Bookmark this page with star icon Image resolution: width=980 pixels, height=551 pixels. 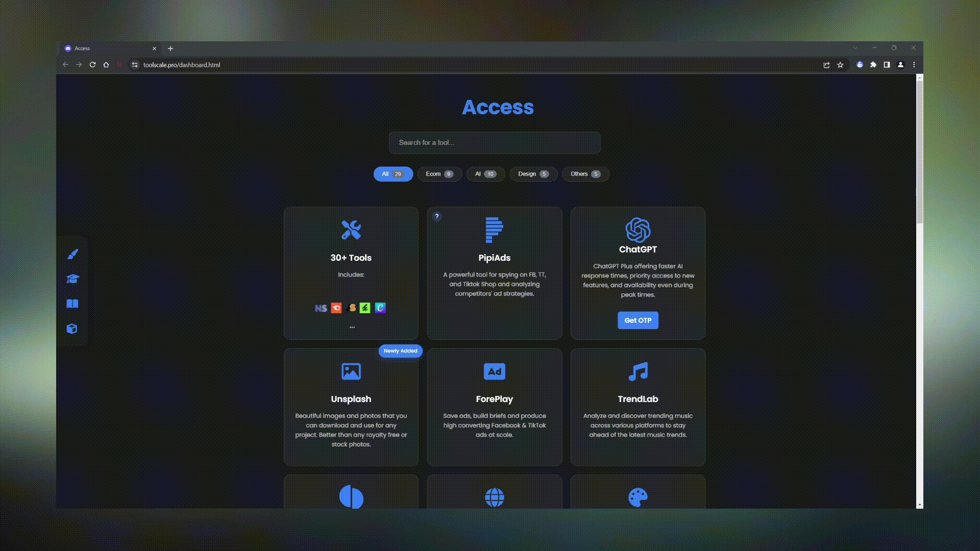840,65
